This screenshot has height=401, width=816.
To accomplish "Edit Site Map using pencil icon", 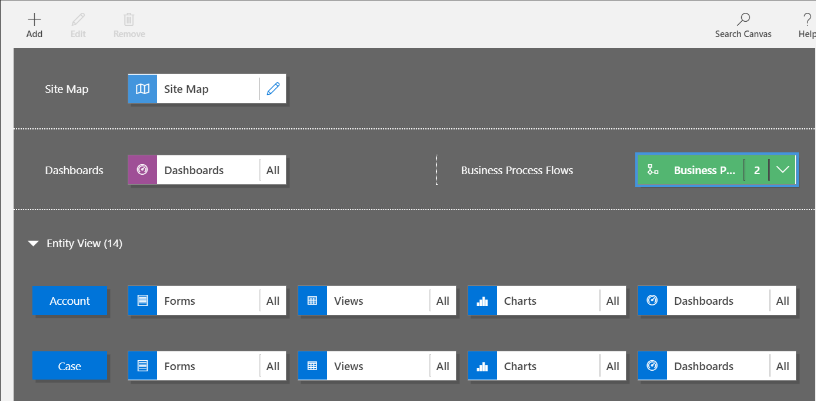I will click(x=273, y=89).
